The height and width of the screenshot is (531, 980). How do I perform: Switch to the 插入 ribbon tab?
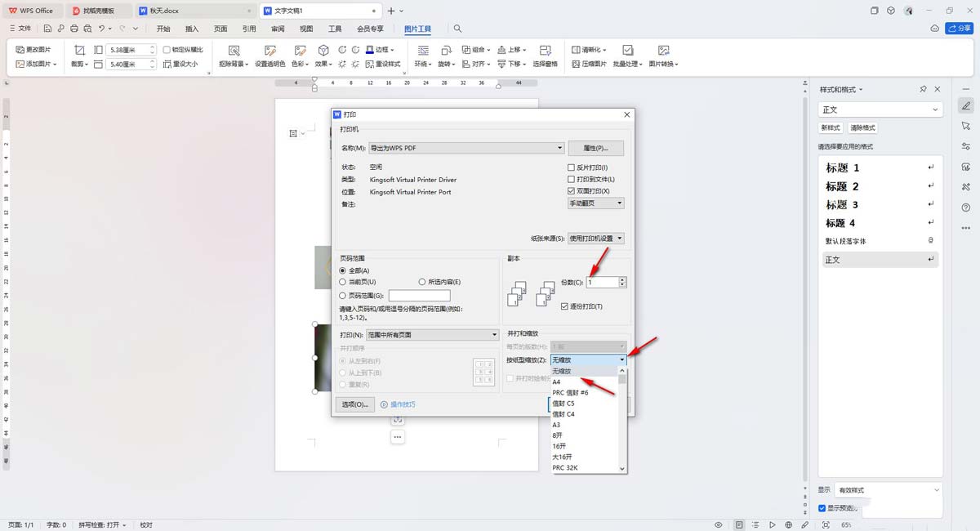(x=192, y=29)
